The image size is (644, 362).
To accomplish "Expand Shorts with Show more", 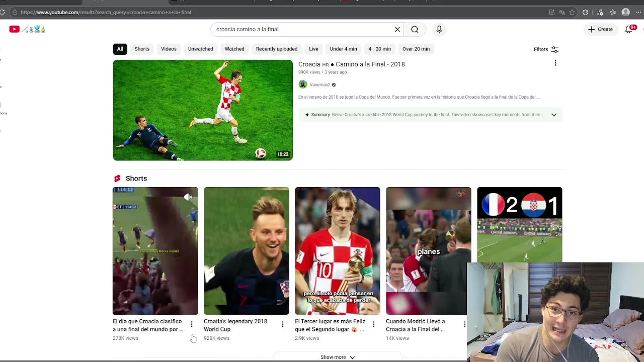I will [338, 357].
